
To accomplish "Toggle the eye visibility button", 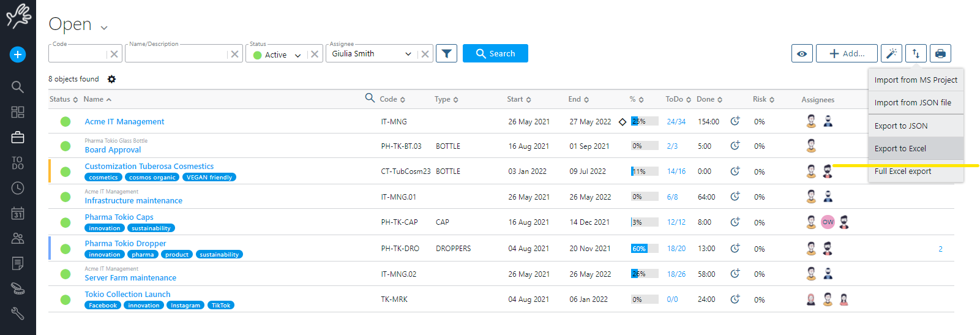I will [x=802, y=54].
